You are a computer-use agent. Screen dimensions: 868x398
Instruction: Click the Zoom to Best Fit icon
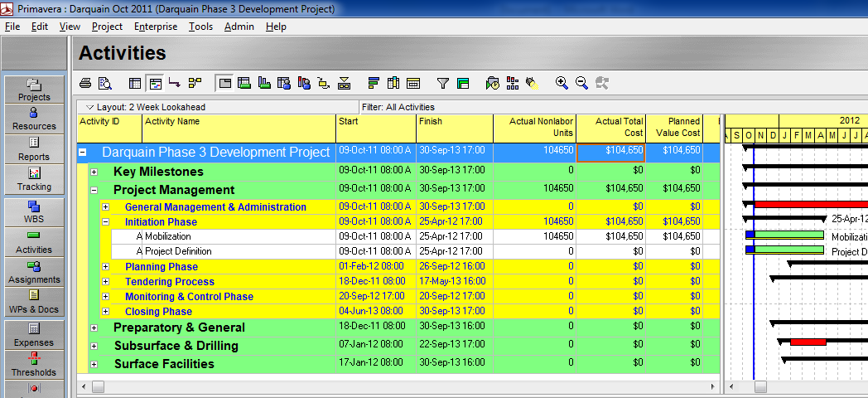(602, 83)
